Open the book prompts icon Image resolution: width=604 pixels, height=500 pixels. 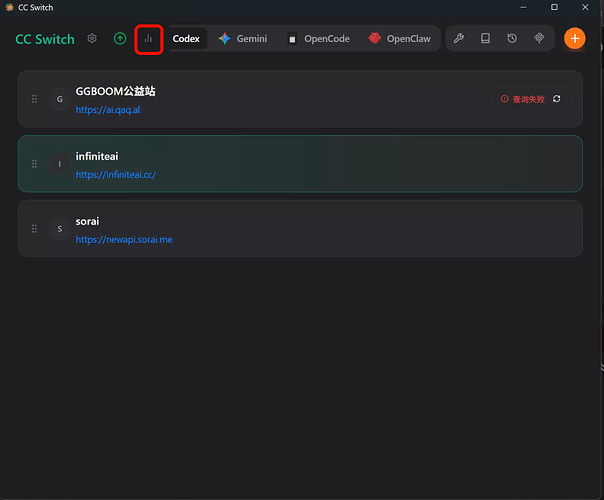pyautogui.click(x=485, y=39)
